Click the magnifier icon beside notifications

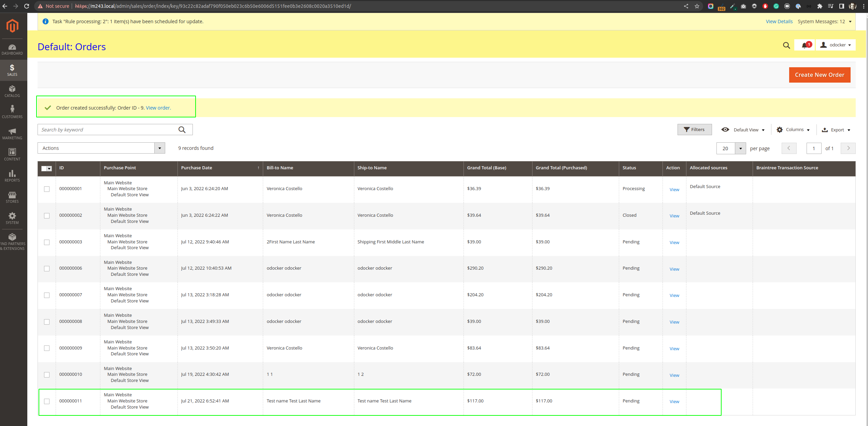click(786, 45)
